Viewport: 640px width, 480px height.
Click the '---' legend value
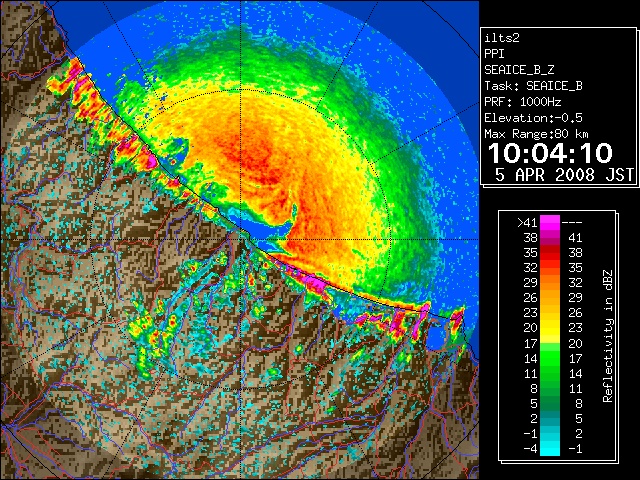pos(572,222)
